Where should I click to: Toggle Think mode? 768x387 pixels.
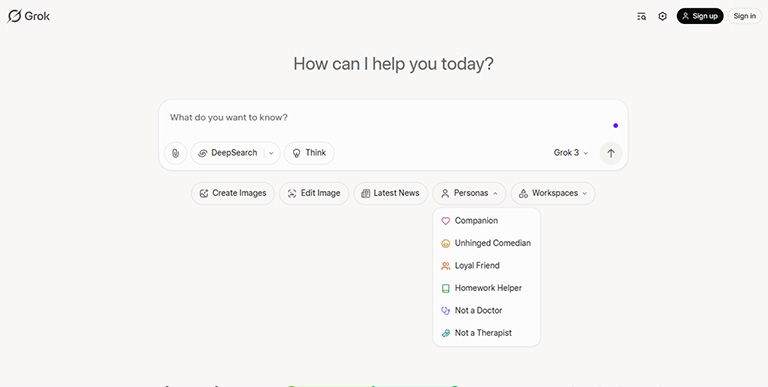coord(309,153)
